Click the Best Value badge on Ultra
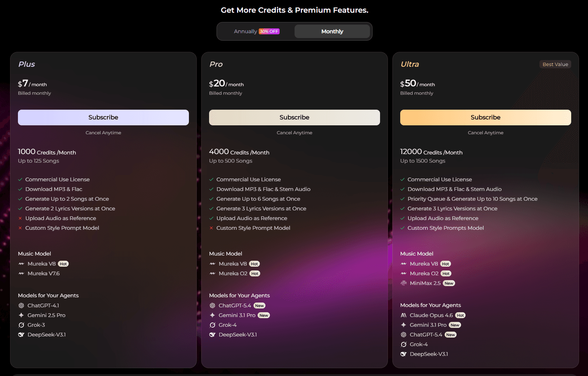 [x=555, y=64]
